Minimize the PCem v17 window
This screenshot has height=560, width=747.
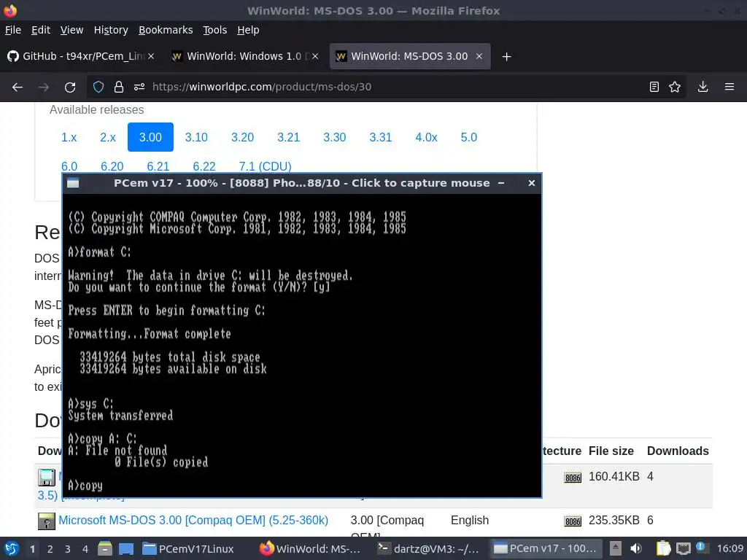tap(501, 183)
